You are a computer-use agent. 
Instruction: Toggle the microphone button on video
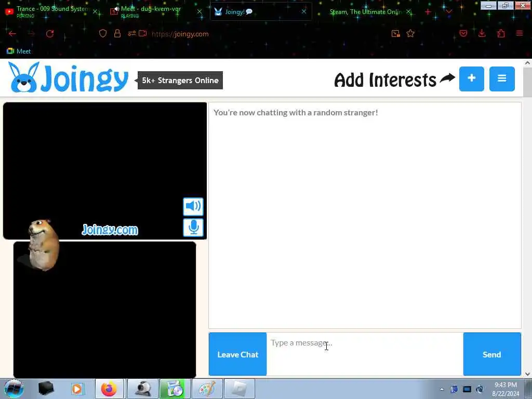193,228
